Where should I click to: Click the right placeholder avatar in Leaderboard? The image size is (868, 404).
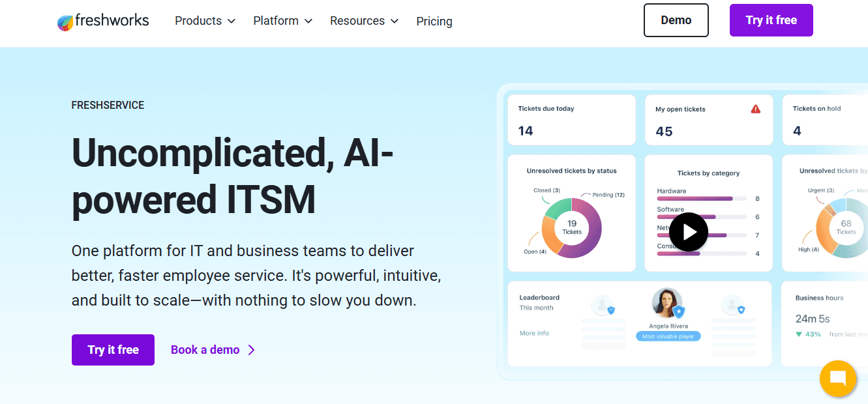[x=732, y=305]
